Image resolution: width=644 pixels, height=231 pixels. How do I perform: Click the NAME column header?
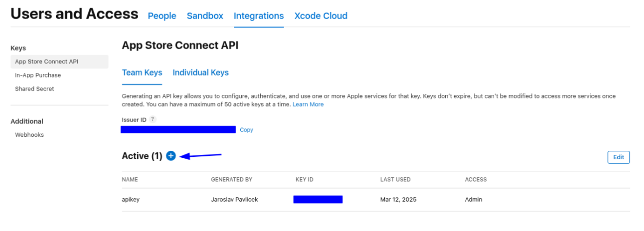pyautogui.click(x=130, y=180)
